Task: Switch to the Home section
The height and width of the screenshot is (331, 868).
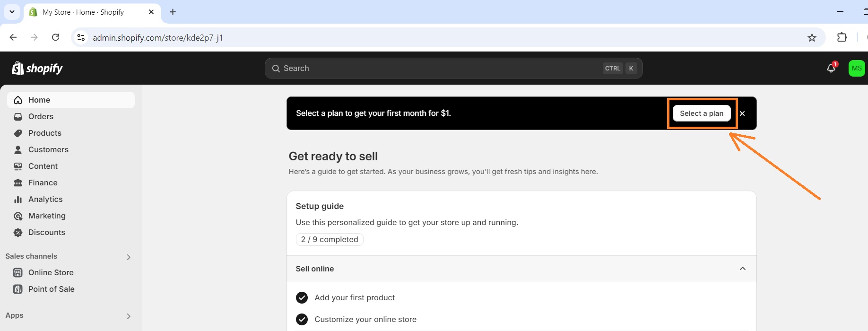Action: click(x=39, y=100)
